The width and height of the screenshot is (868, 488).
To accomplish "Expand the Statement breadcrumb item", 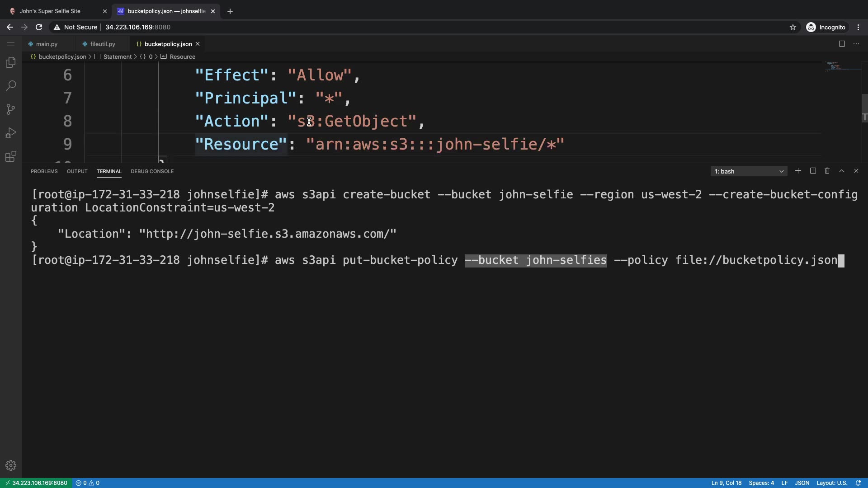I will [117, 56].
